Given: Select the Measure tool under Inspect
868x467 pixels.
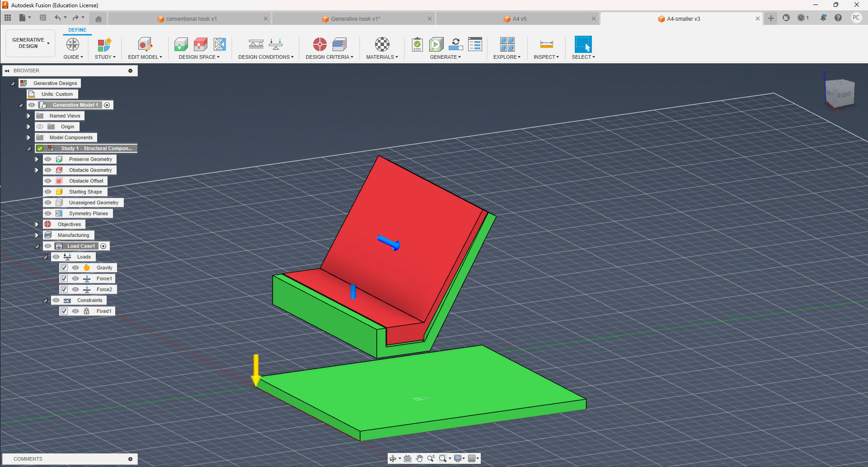Looking at the screenshot, I should pos(546,44).
